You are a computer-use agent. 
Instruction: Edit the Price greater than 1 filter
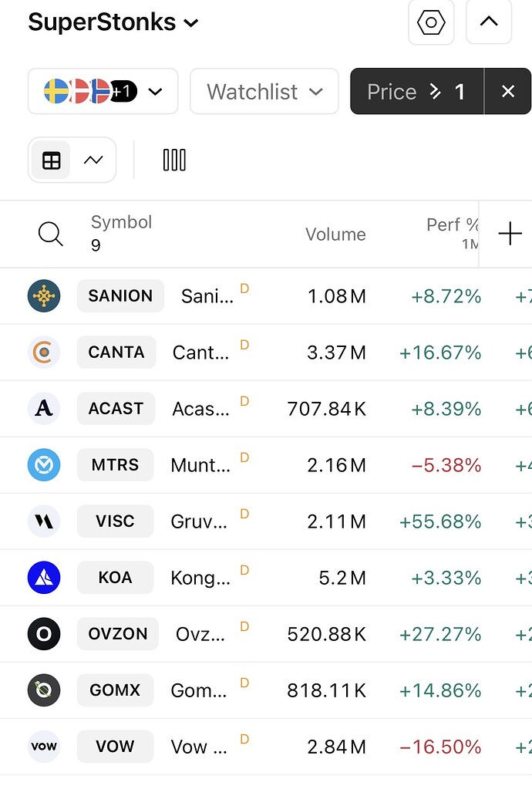coord(416,92)
